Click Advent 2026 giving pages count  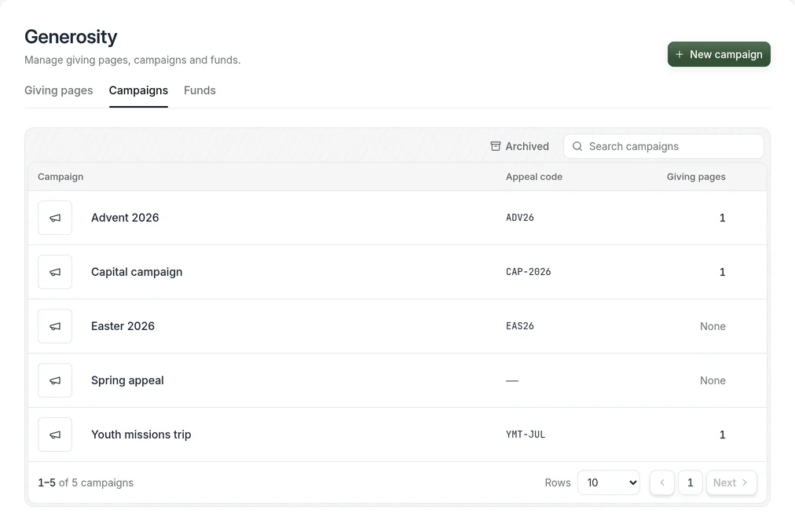pos(722,218)
